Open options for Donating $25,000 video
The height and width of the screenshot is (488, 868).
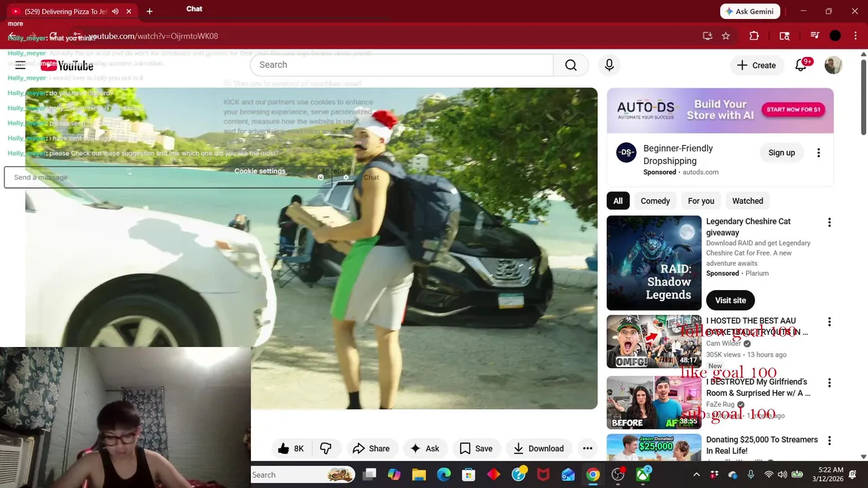[x=829, y=441]
